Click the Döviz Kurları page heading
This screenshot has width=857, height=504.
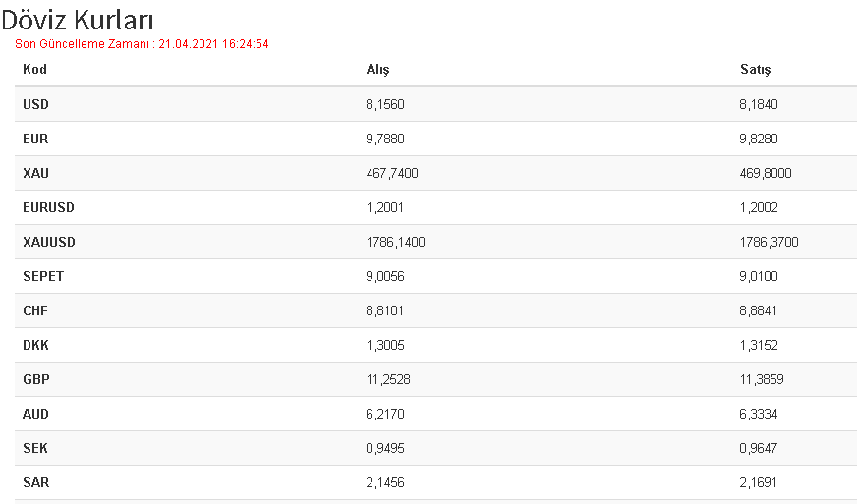[x=77, y=20]
